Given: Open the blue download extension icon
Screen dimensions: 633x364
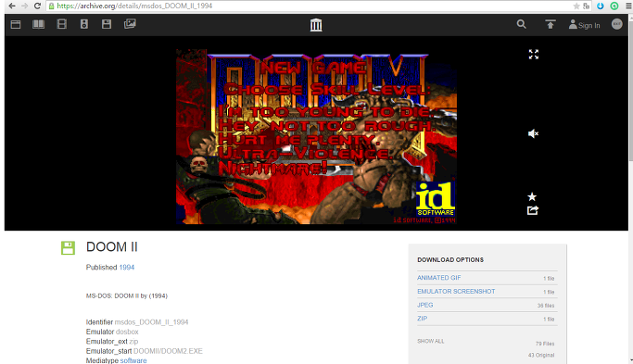Looking at the screenshot, I should (x=601, y=6).
